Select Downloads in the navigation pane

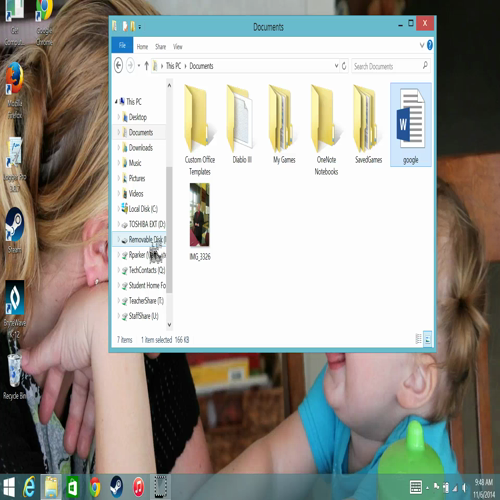point(141,148)
